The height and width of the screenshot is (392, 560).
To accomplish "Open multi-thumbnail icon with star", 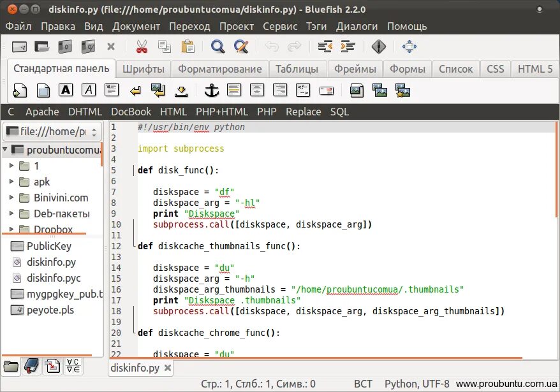I will tap(402, 91).
